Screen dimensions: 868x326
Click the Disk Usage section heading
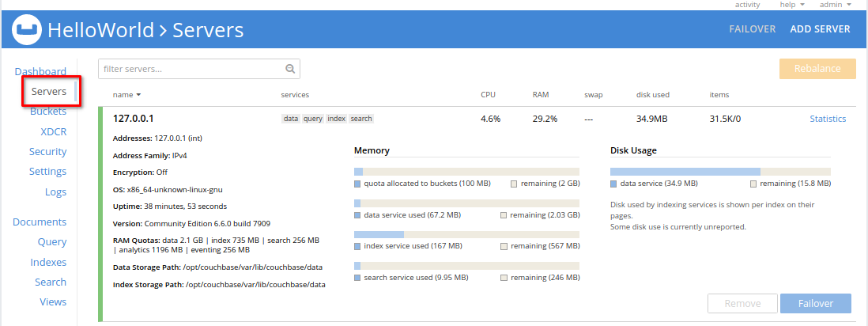633,150
